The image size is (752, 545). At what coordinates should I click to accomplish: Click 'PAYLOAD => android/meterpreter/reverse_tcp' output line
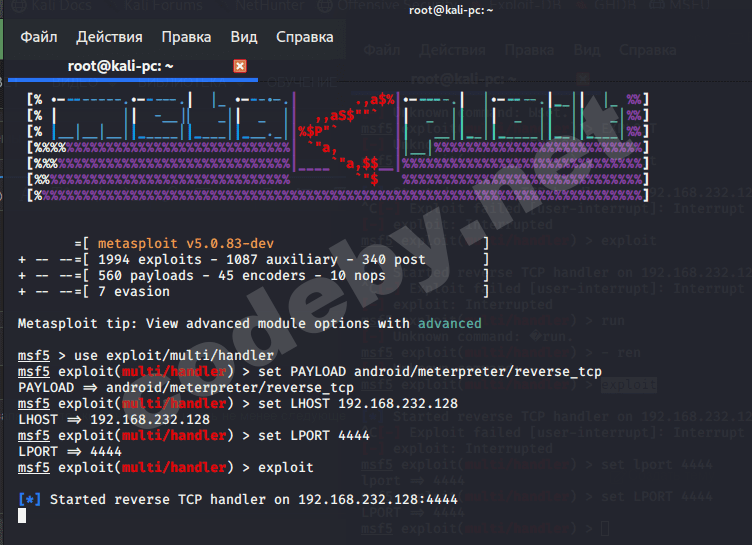click(186, 388)
